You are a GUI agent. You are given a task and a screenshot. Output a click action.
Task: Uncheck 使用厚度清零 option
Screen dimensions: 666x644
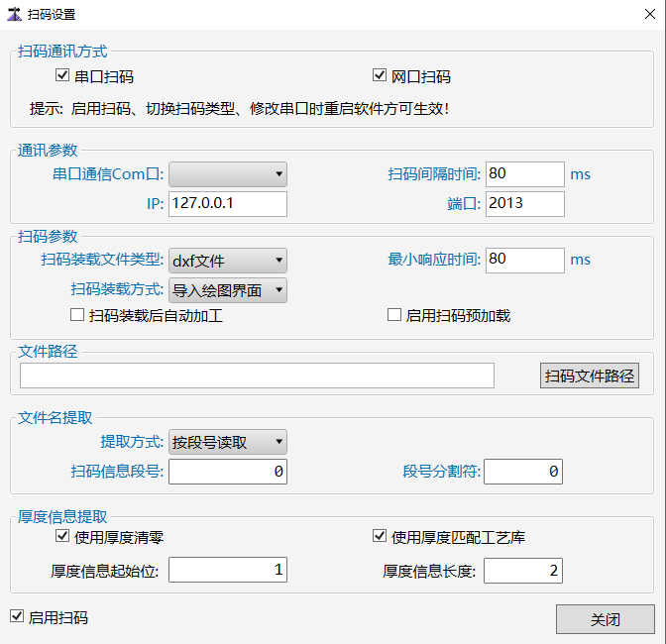(x=62, y=537)
